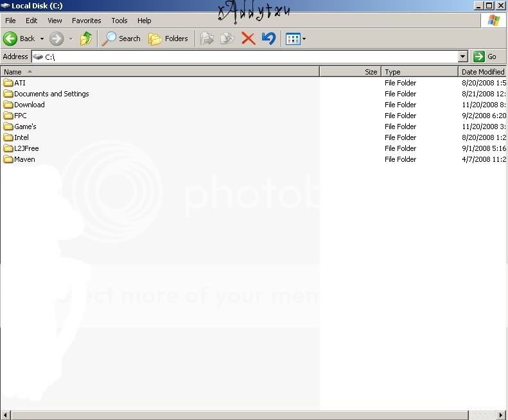Expand the Address bar dropdown arrow
The image size is (508, 420).
point(463,57)
